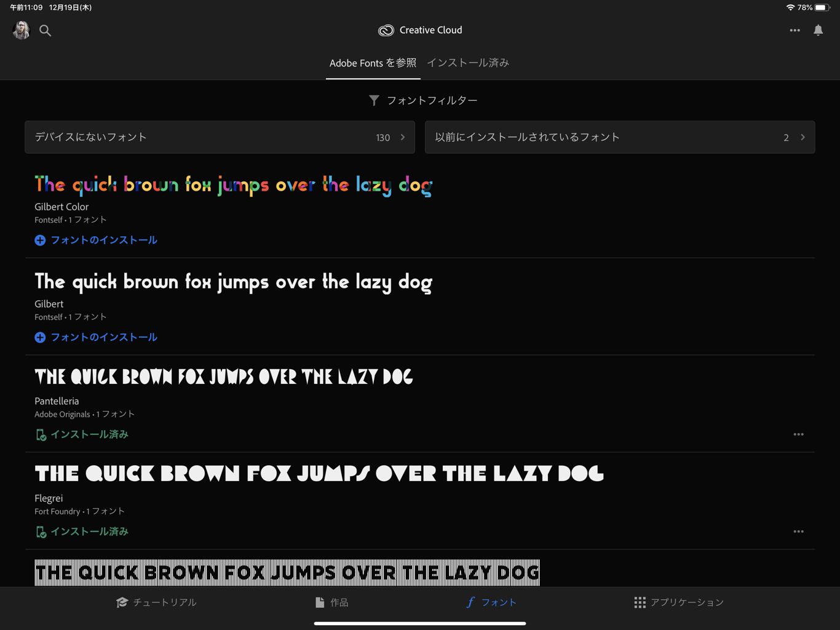Open more options for Flegrei
Screen dimensions: 840x630
(x=798, y=532)
